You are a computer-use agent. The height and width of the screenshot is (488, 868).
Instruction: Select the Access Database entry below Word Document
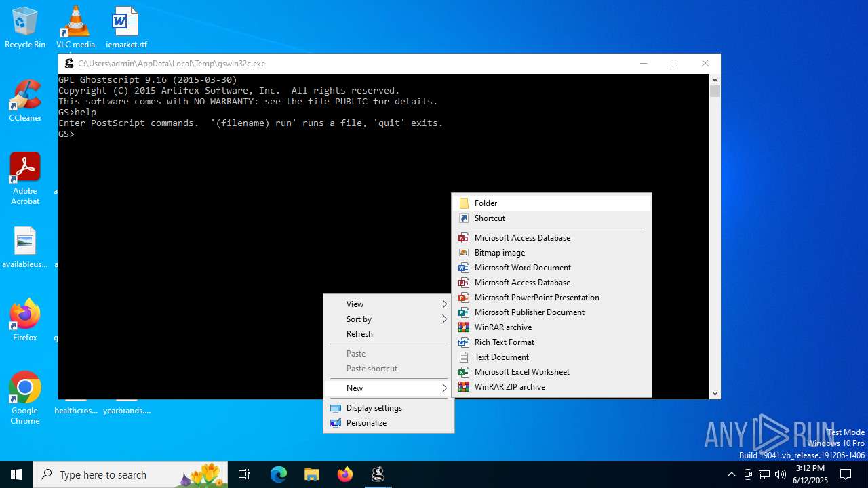(x=552, y=283)
